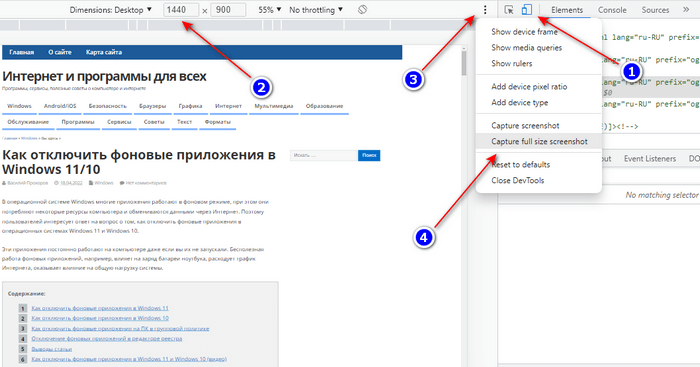The height and width of the screenshot is (367, 700).
Task: Click the article date 18.04.2022
Action: point(71,183)
